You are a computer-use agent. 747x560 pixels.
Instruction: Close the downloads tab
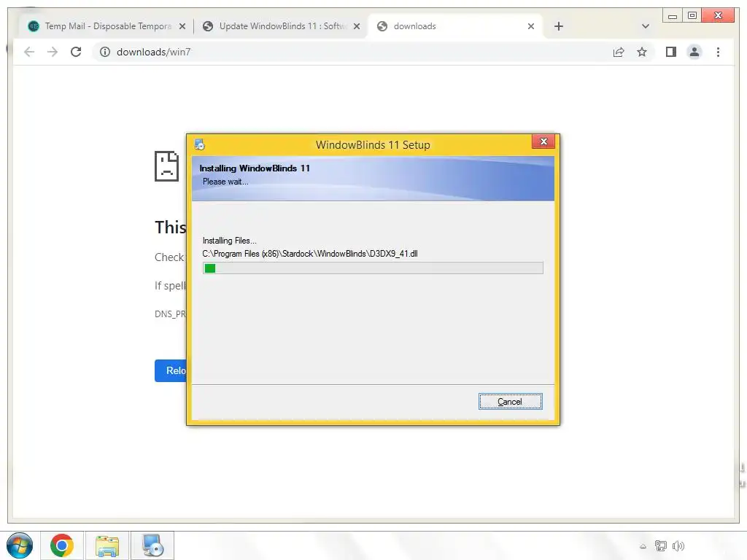(x=531, y=26)
